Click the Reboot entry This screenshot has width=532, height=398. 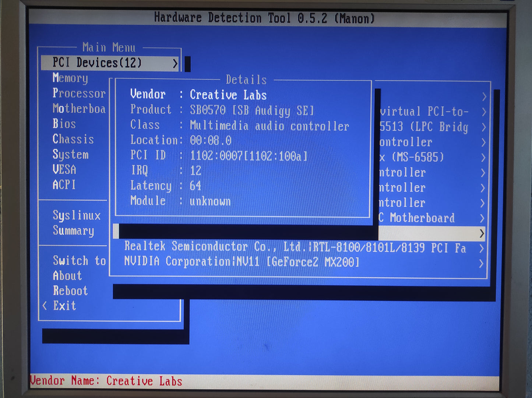pyautogui.click(x=70, y=291)
